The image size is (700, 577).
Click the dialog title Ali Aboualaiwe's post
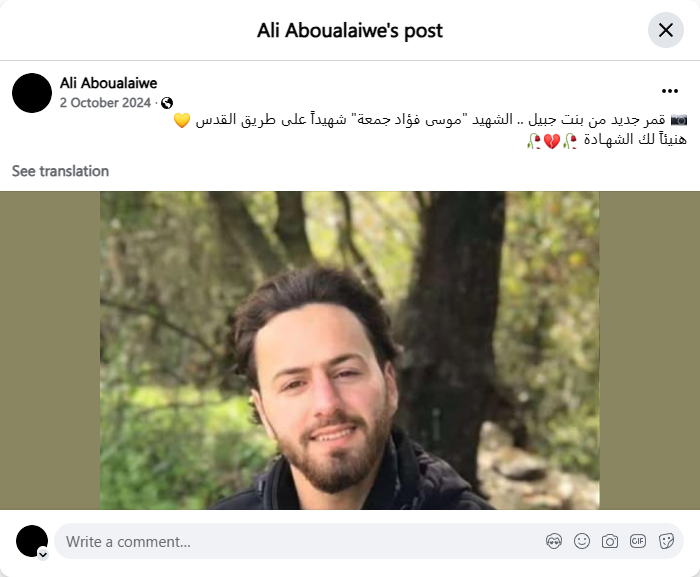point(350,31)
